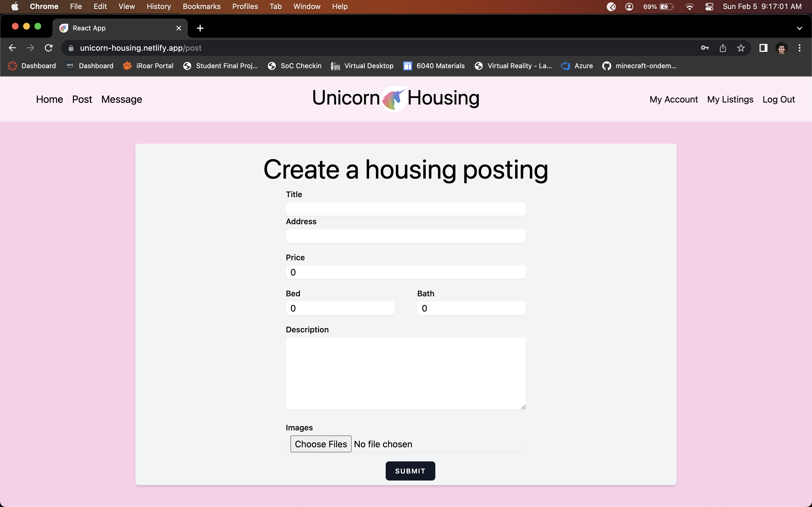Open the saved passwords key icon
812x507 pixels.
(705, 48)
